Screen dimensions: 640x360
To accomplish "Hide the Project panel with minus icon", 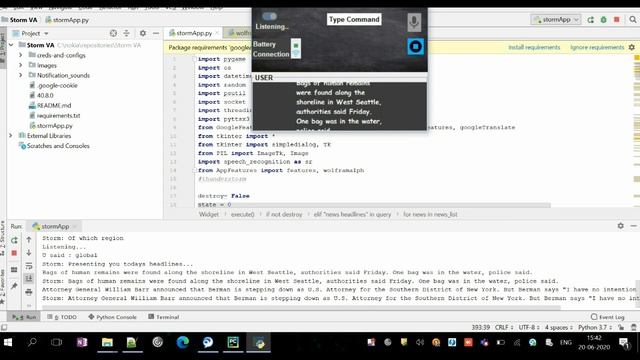I will pos(156,33).
